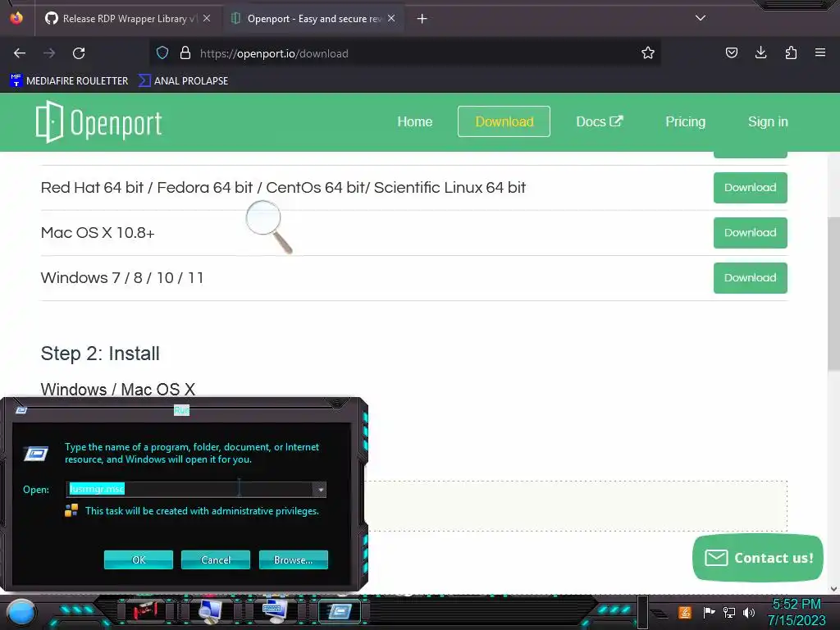Open the Action Center flag icon

click(x=709, y=612)
